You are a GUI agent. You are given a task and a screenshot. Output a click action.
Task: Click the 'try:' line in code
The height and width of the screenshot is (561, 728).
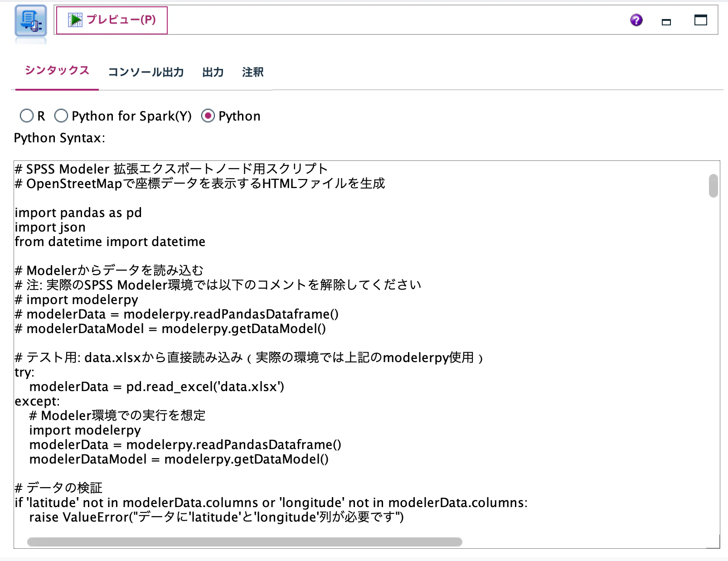[x=25, y=372]
